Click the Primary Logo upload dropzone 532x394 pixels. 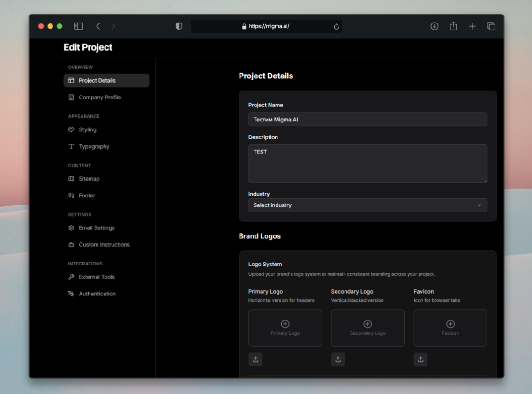tap(285, 328)
